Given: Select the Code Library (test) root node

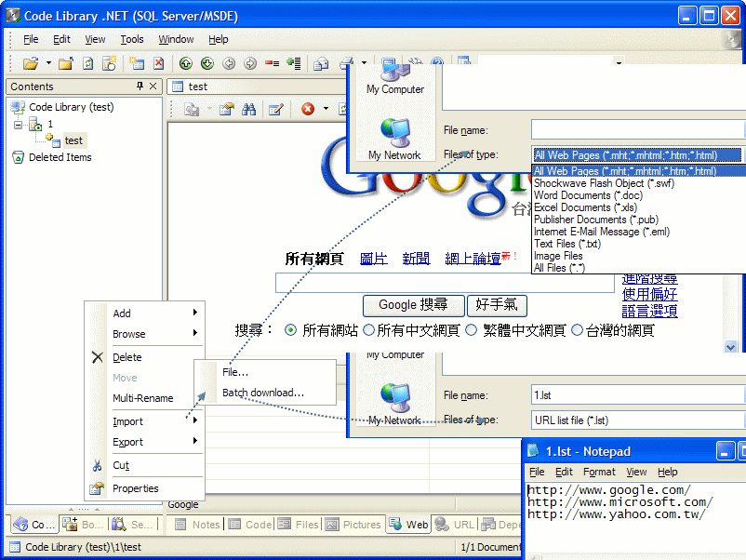Looking at the screenshot, I should click(x=72, y=107).
